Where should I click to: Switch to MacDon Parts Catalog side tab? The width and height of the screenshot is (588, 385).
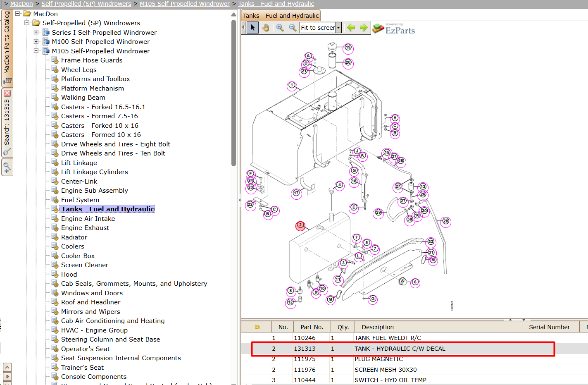7,48
